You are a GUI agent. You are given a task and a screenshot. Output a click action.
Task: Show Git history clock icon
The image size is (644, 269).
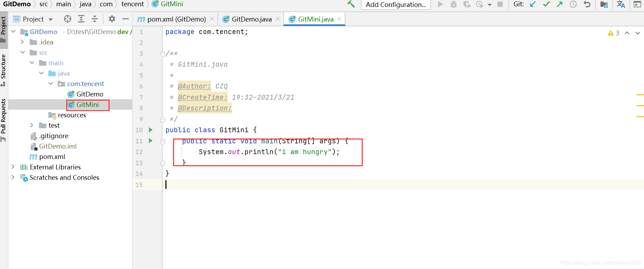[x=573, y=4]
